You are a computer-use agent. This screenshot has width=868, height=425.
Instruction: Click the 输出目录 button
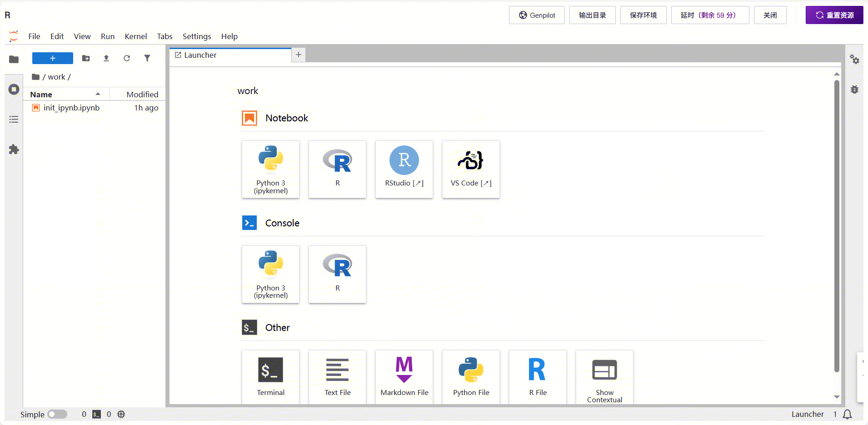click(593, 15)
